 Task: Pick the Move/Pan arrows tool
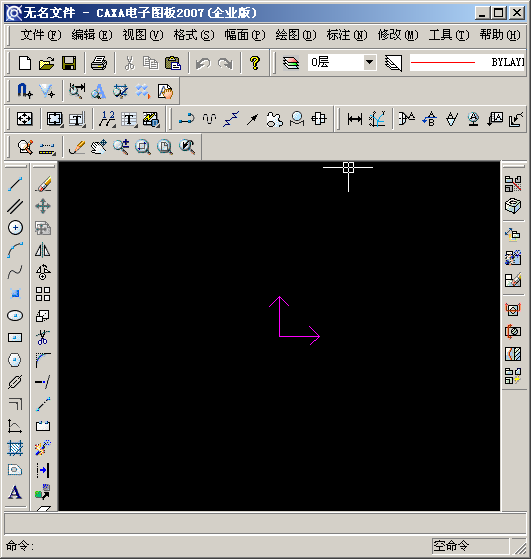[x=43, y=206]
